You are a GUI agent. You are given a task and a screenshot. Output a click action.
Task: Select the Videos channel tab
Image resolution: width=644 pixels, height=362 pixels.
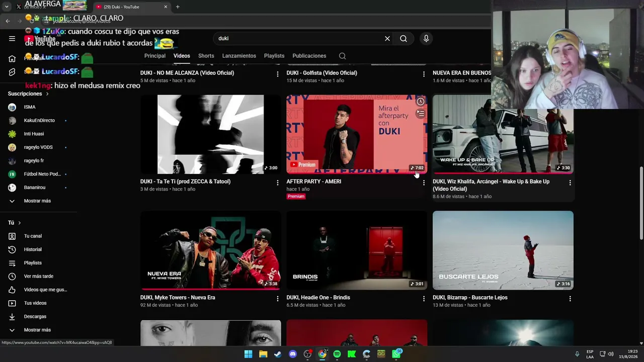pyautogui.click(x=182, y=56)
